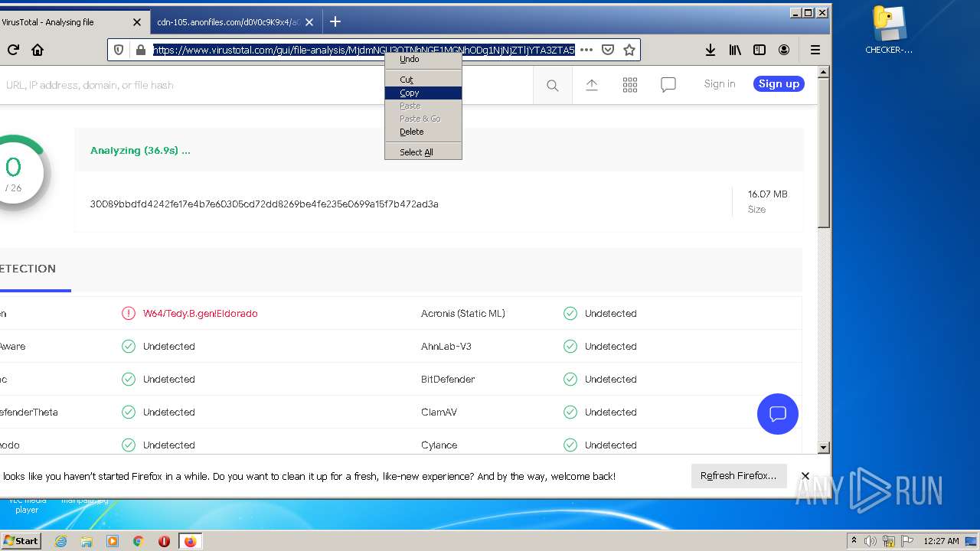Open a new tab with plus button
The height and width of the screenshot is (551, 980).
click(335, 21)
